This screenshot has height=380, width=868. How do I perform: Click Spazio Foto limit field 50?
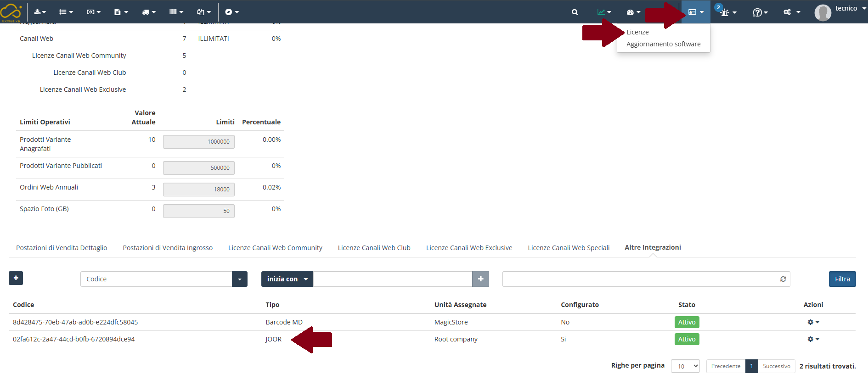pos(199,211)
